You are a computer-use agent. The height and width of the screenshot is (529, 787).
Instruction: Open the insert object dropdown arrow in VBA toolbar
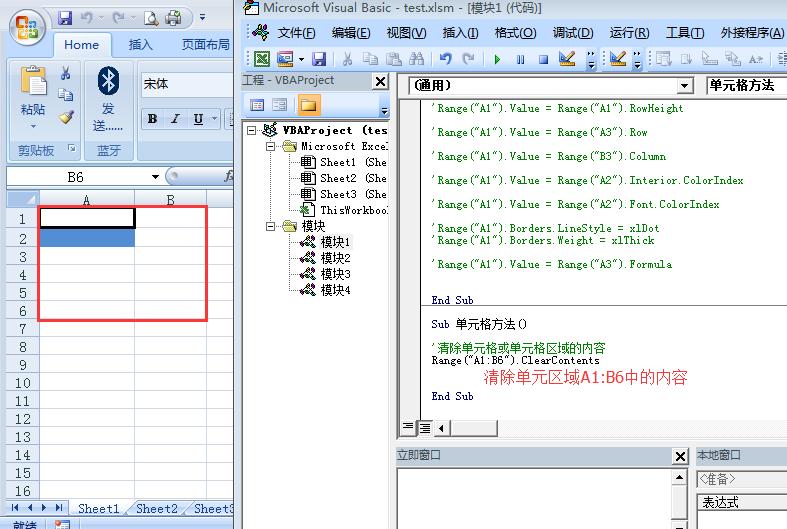pos(301,59)
